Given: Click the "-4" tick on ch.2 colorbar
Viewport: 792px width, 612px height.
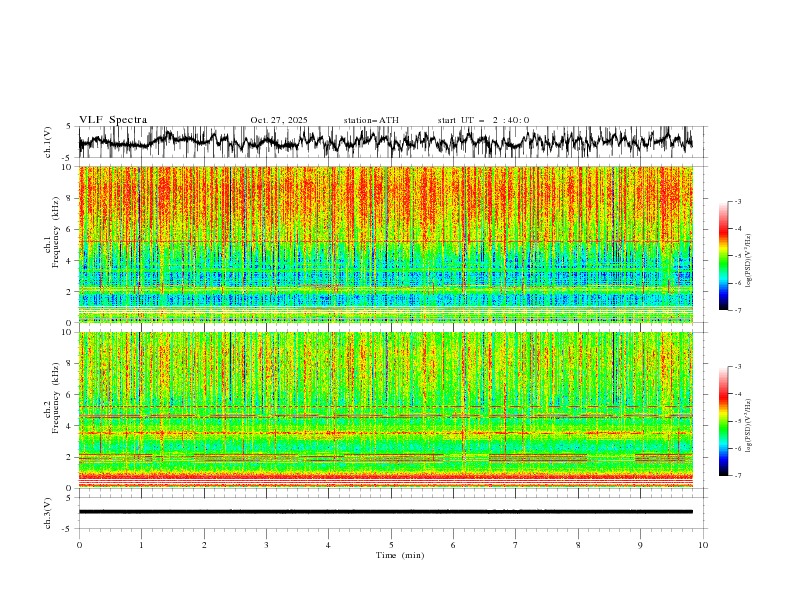Looking at the screenshot, I should pyautogui.click(x=738, y=394).
